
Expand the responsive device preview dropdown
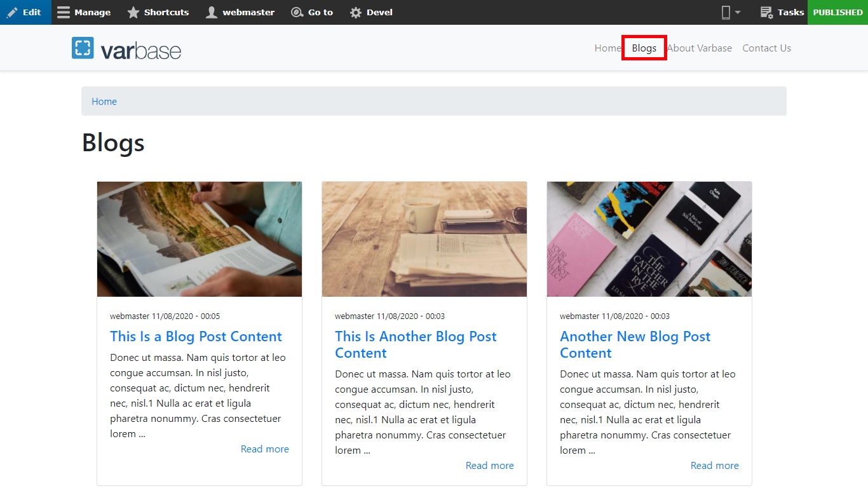(731, 12)
